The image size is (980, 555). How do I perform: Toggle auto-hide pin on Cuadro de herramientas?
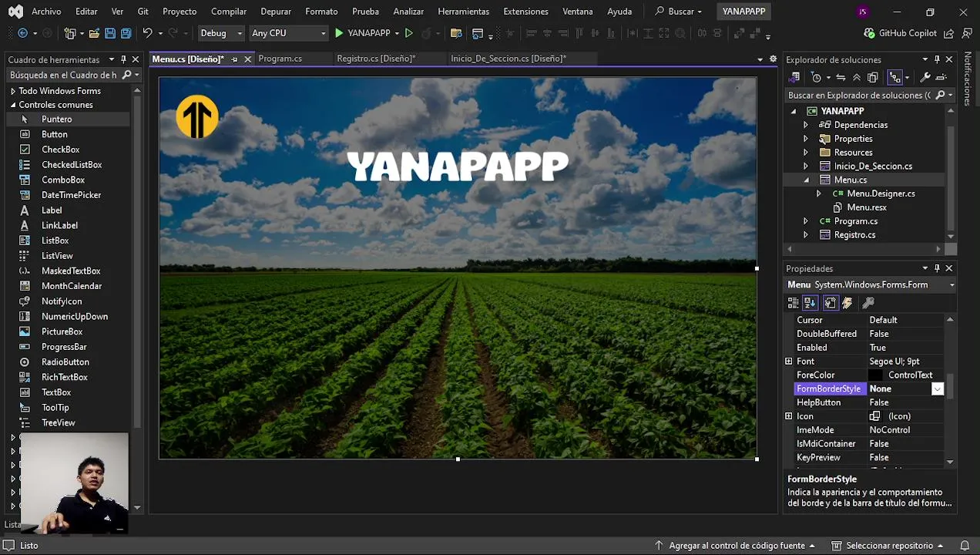click(123, 59)
